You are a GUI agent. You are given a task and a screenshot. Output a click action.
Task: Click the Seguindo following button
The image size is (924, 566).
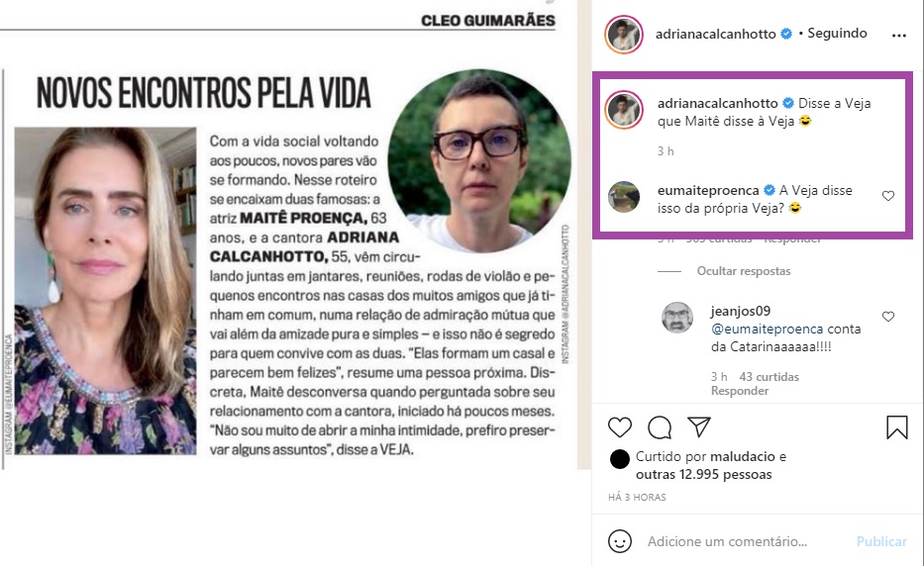pos(837,33)
